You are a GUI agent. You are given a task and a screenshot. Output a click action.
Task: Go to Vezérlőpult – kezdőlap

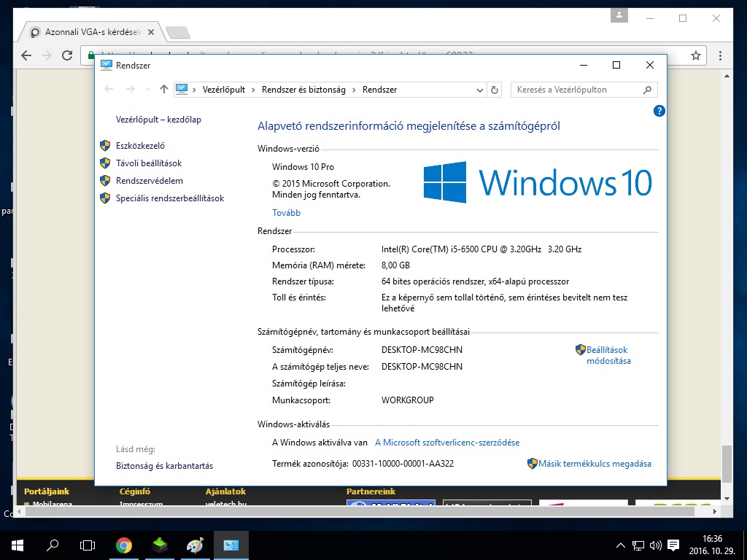158,120
